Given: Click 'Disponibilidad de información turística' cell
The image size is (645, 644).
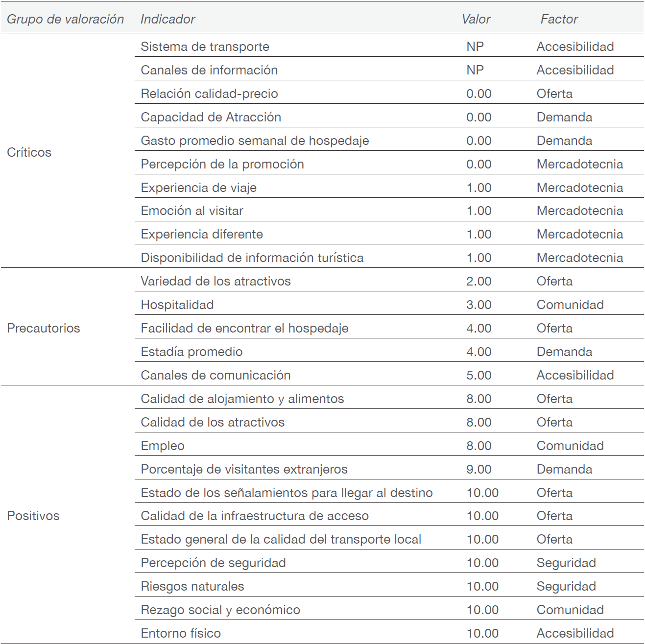Looking at the screenshot, I should [x=252, y=258].
